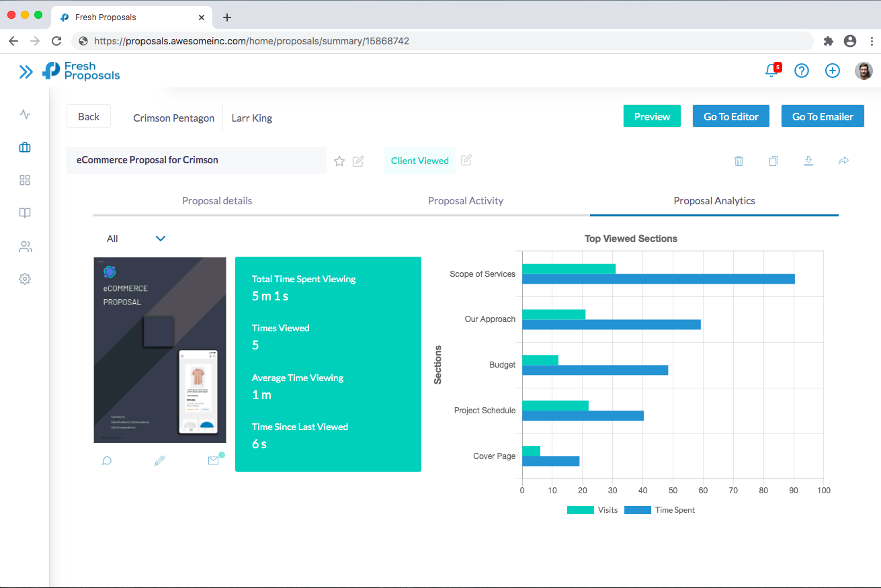Open the briefcase proposals sidebar icon
The image size is (881, 588).
coord(25,147)
